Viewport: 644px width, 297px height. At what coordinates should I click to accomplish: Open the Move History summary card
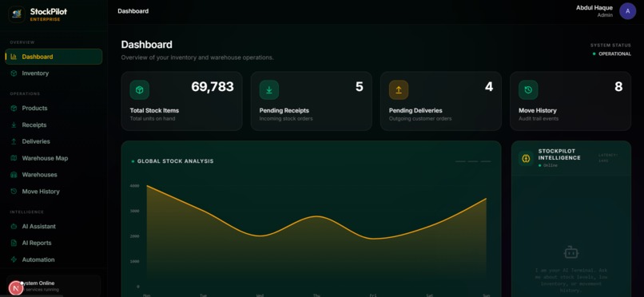click(570, 101)
